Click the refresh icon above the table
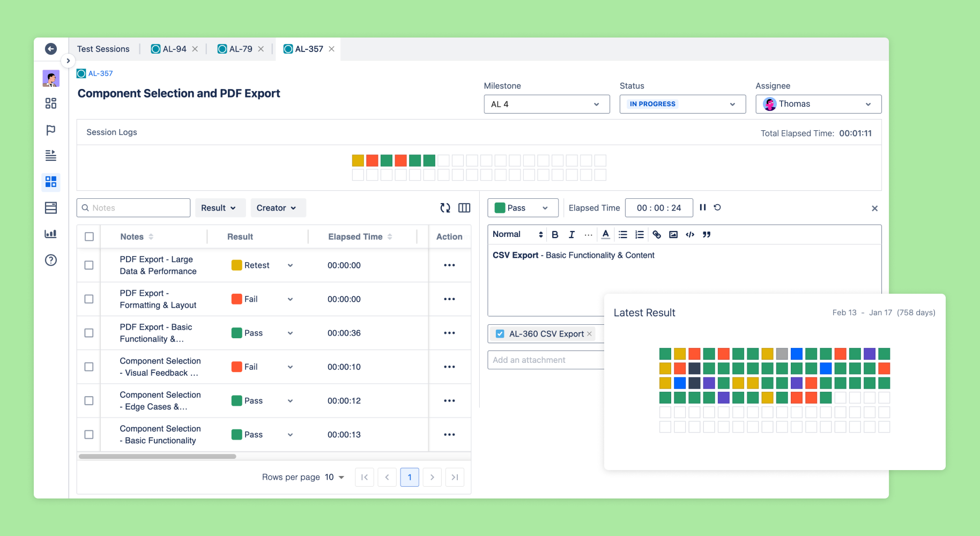980x536 pixels. click(445, 208)
